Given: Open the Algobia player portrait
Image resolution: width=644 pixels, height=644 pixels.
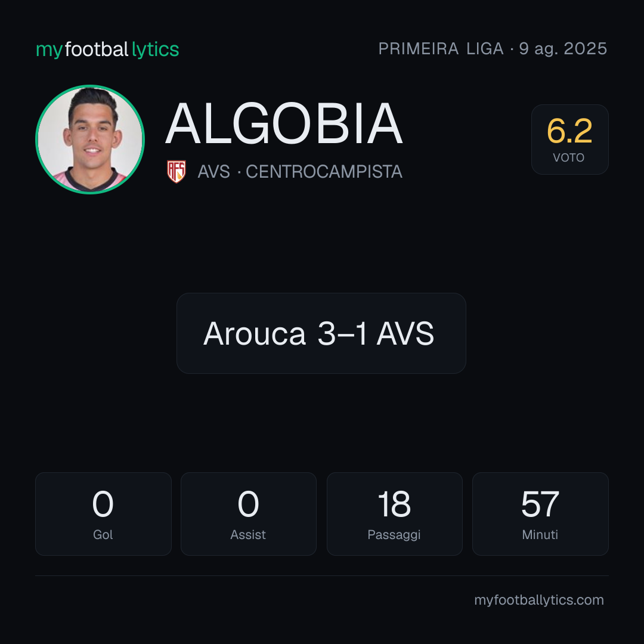Looking at the screenshot, I should point(90,139).
